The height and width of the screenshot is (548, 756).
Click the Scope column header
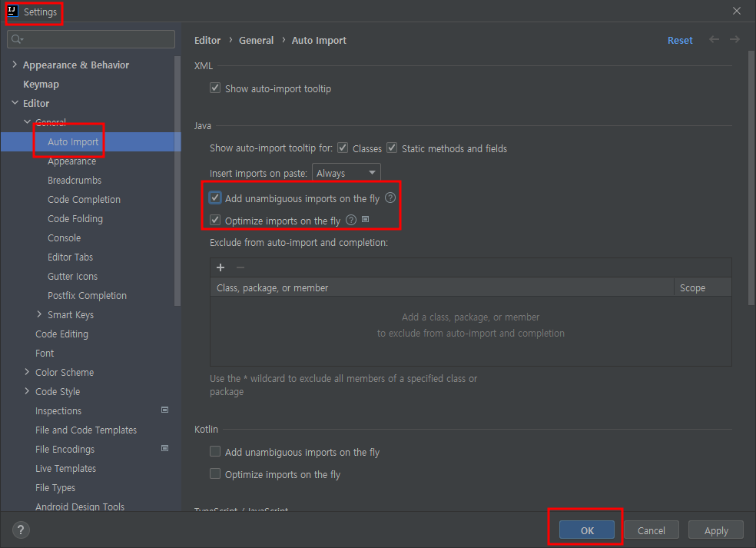click(x=702, y=287)
